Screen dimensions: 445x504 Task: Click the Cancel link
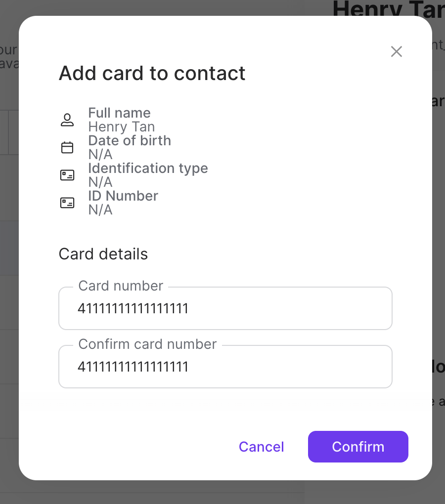pos(261,447)
